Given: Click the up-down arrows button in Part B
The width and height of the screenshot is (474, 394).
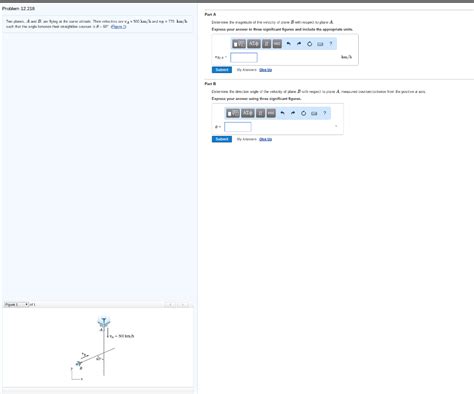Looking at the screenshot, I should (x=261, y=113).
